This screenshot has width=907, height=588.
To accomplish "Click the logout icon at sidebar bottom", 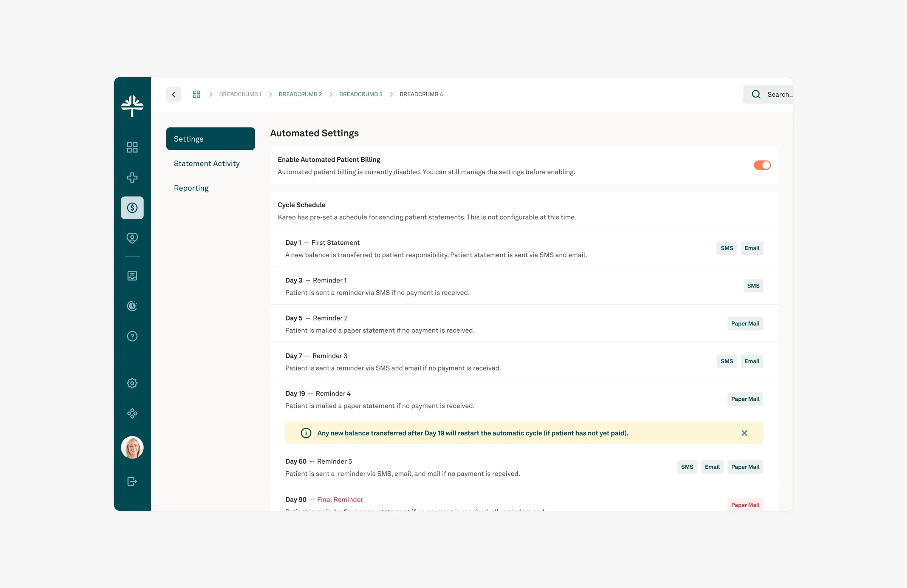I will (x=132, y=482).
